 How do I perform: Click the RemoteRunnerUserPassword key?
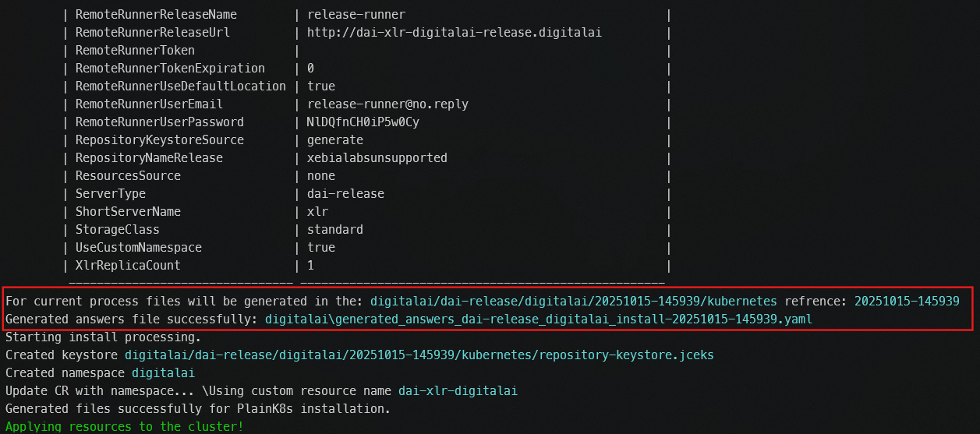point(160,122)
